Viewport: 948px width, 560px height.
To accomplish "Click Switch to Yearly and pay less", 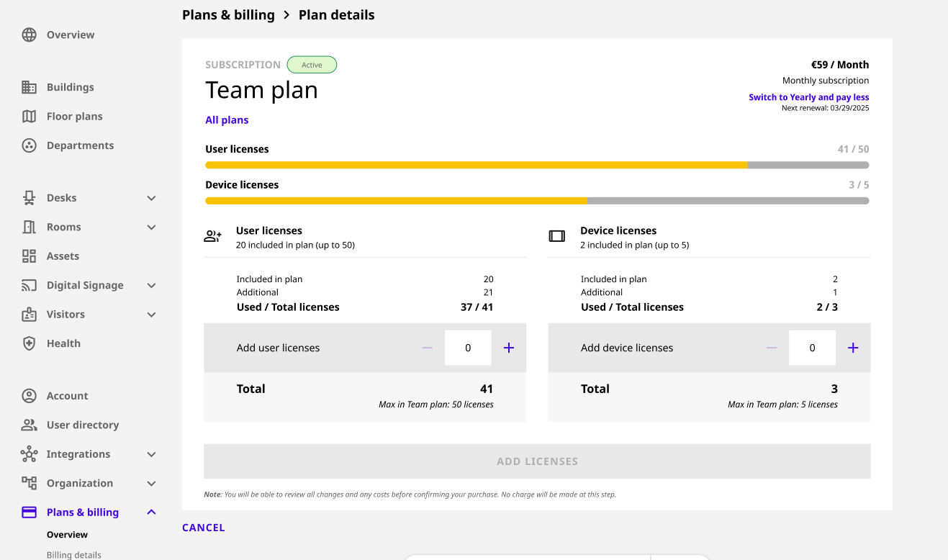I will click(808, 97).
